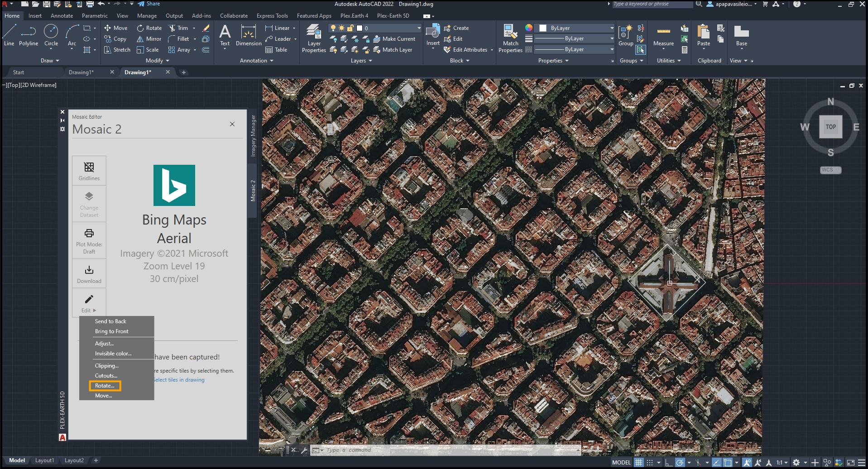
Task: Select the Line drawing tool
Action: (9, 35)
